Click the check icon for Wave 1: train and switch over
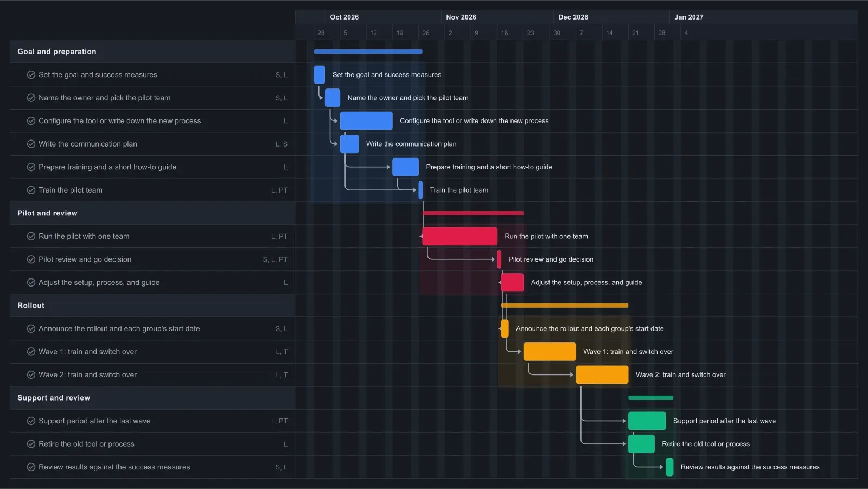 coord(31,352)
